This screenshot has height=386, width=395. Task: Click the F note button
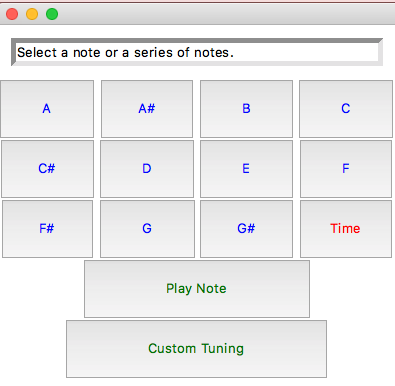point(346,169)
